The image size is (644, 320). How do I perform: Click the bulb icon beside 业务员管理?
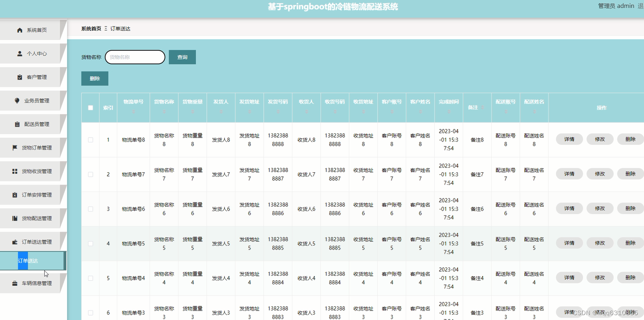pyautogui.click(x=17, y=101)
